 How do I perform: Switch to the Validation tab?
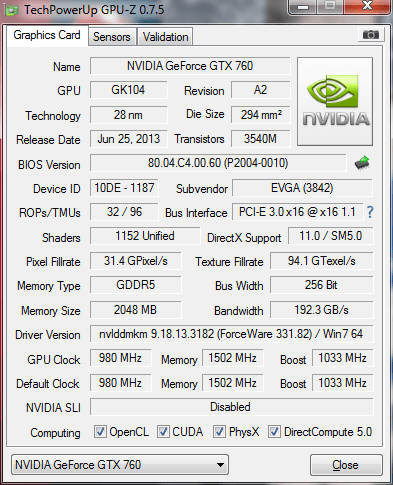click(165, 37)
